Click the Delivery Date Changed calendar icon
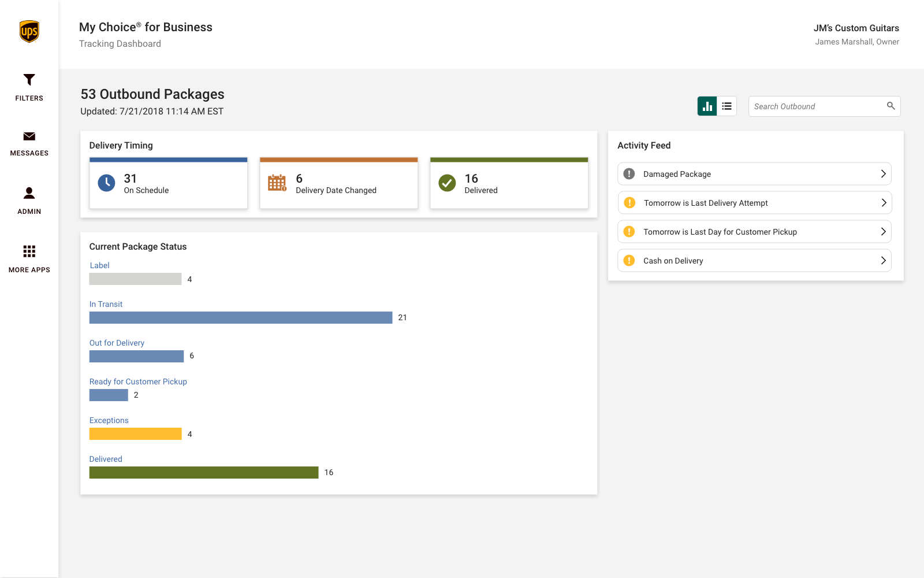This screenshot has height=578, width=924. click(x=277, y=183)
